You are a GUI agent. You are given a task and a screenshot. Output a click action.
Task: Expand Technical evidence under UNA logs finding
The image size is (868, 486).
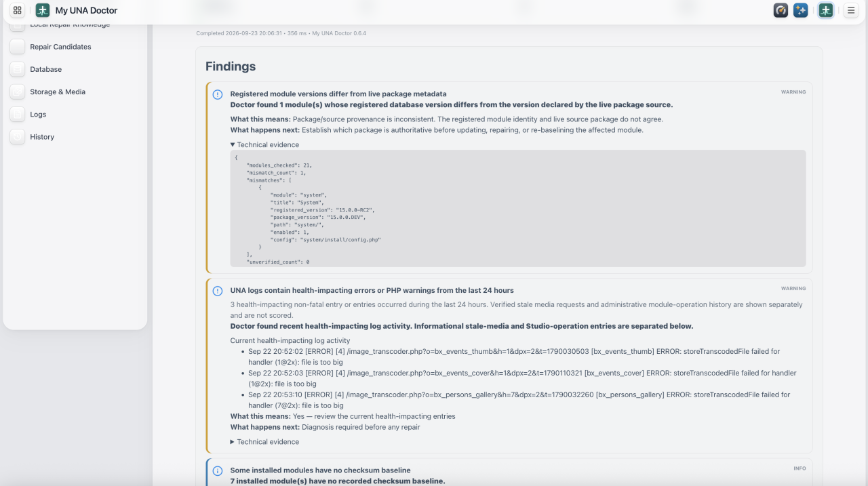(264, 442)
